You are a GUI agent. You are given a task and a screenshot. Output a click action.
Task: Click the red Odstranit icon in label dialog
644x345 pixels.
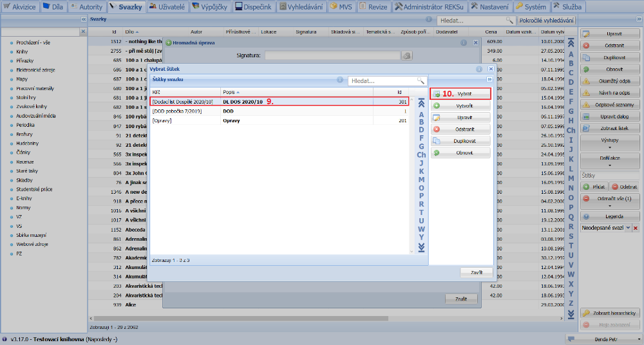(437, 129)
